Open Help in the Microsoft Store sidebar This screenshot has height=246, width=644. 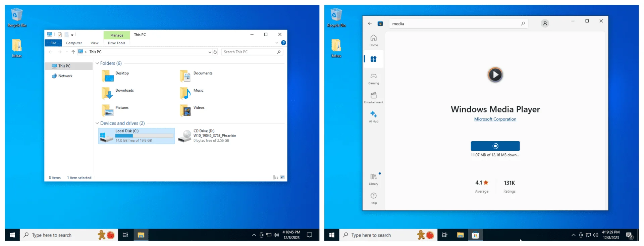click(373, 198)
